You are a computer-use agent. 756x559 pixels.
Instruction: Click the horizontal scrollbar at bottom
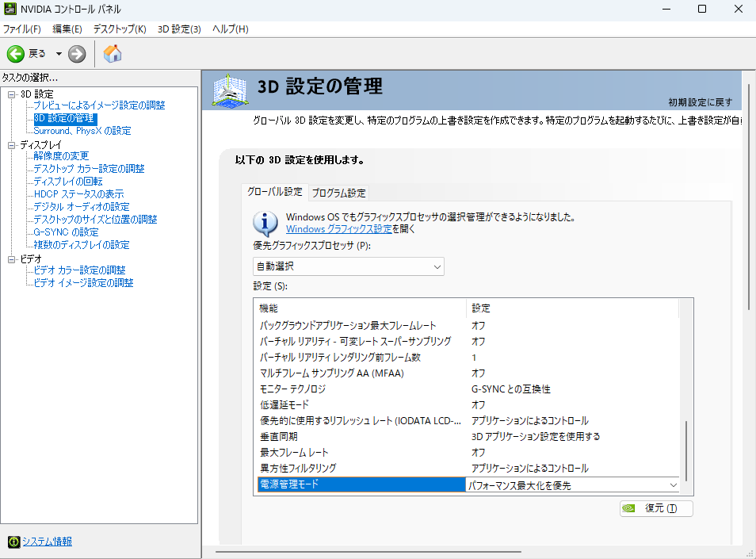pyautogui.click(x=368, y=552)
